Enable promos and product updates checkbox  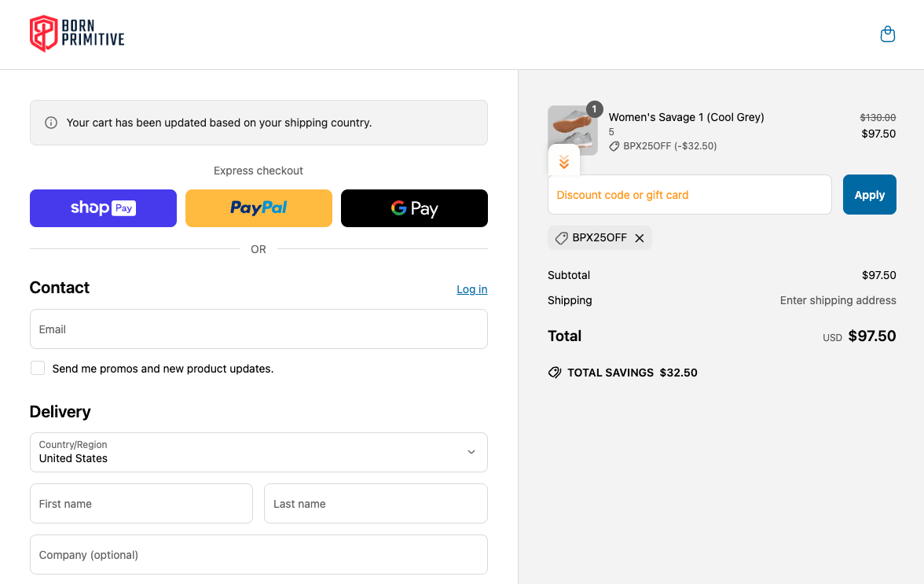(x=38, y=368)
